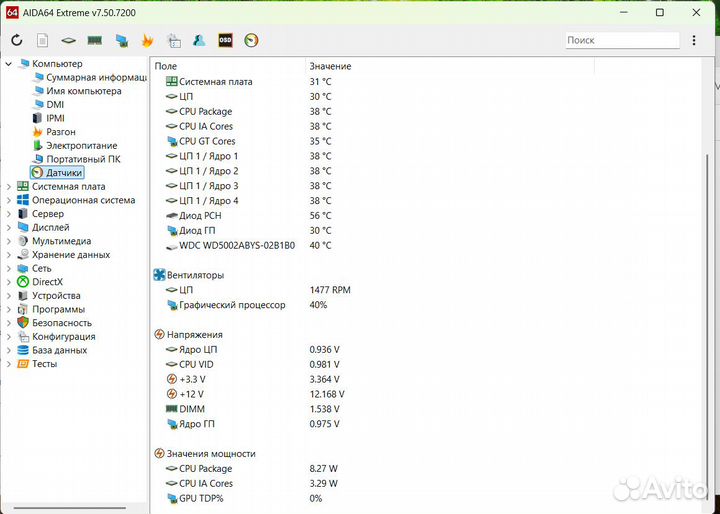Open the gauge benchmark toolbar icon
Image resolution: width=720 pixels, height=514 pixels.
(x=251, y=40)
